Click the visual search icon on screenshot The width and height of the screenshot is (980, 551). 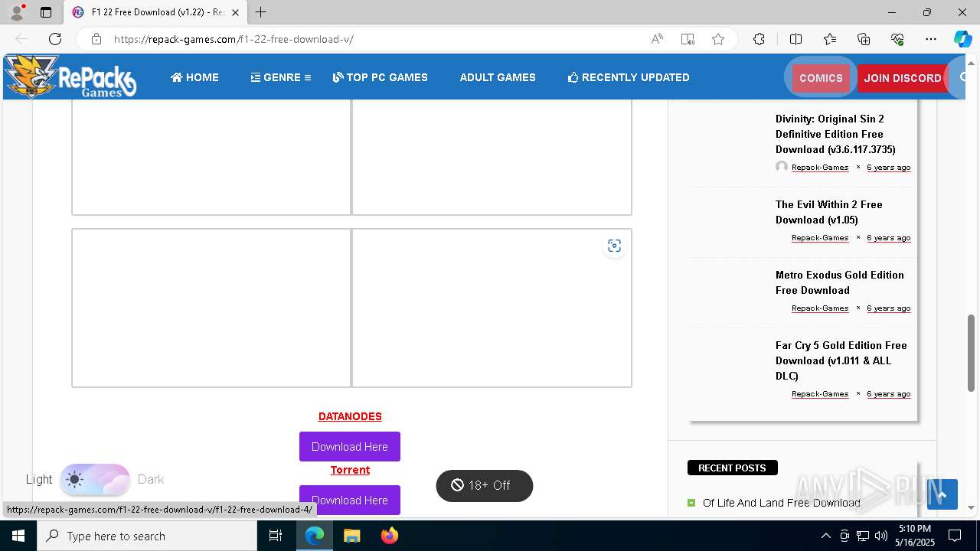click(x=614, y=246)
